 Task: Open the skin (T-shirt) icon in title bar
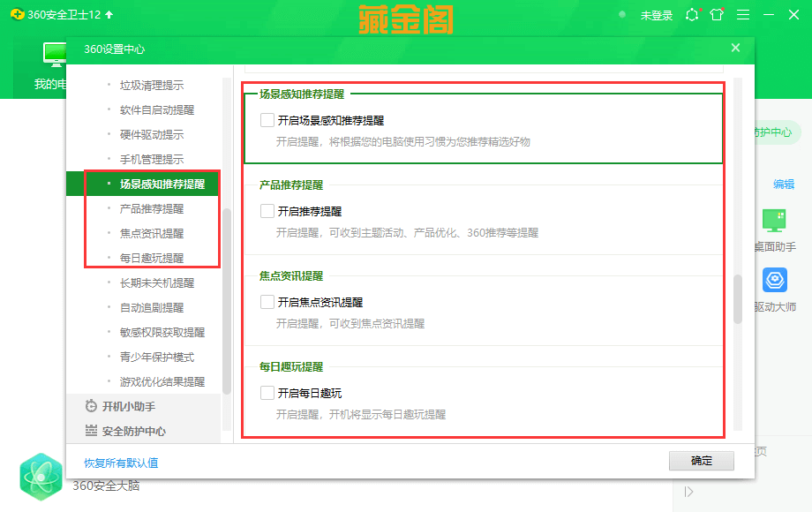717,15
